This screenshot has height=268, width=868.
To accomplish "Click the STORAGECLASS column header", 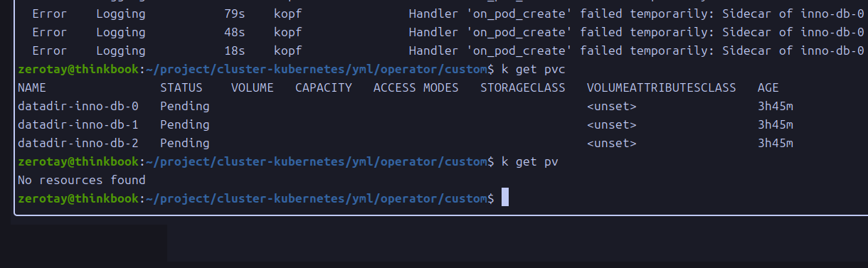I will pyautogui.click(x=523, y=87).
